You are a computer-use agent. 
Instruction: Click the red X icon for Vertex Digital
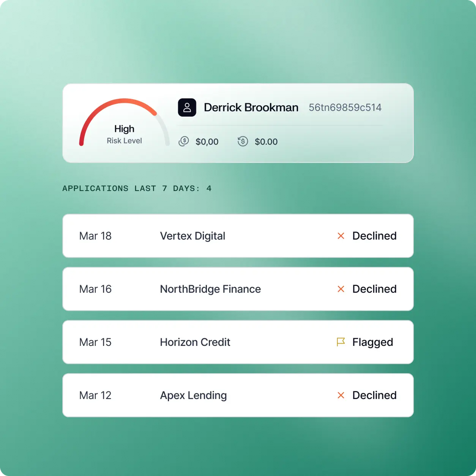click(x=341, y=236)
